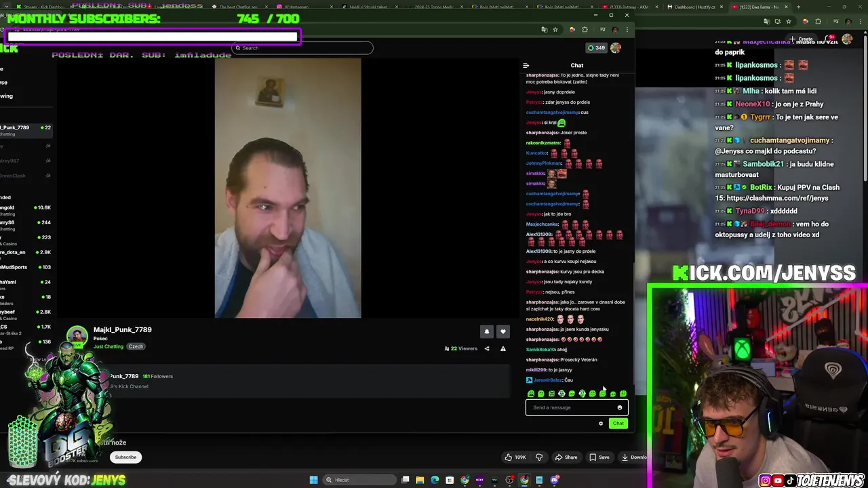Viewport: 868px width, 488px height.
Task: Open Discord from taskbar
Action: tap(554, 480)
